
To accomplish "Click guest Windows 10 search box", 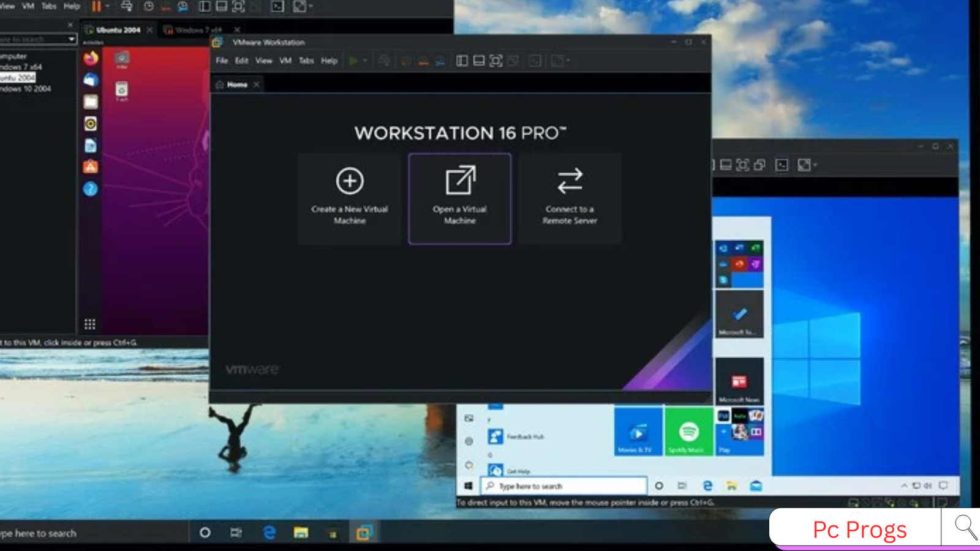I will point(563,486).
